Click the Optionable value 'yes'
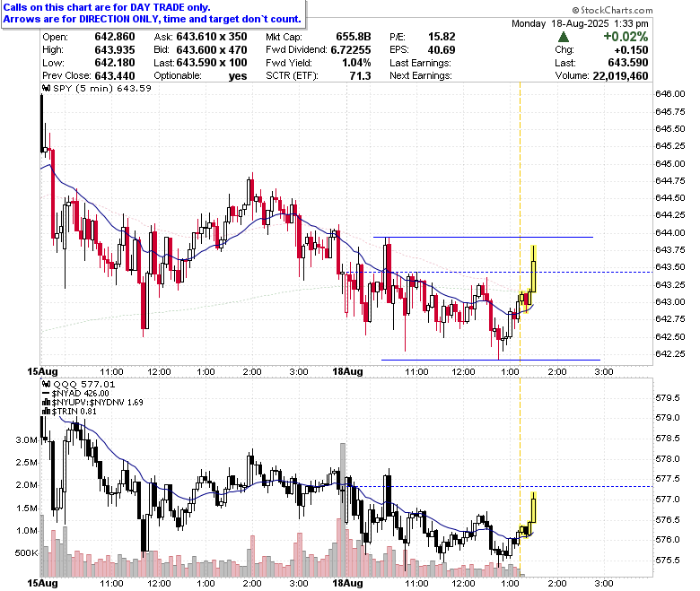This screenshot has width=700, height=591. [x=238, y=76]
